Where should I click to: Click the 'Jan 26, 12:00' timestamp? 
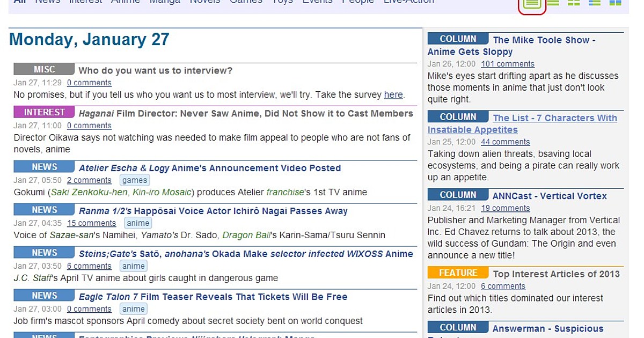[x=451, y=64]
